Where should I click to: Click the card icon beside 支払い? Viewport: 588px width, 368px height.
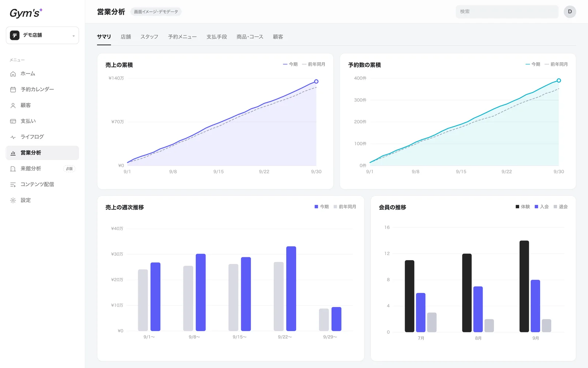coord(13,121)
